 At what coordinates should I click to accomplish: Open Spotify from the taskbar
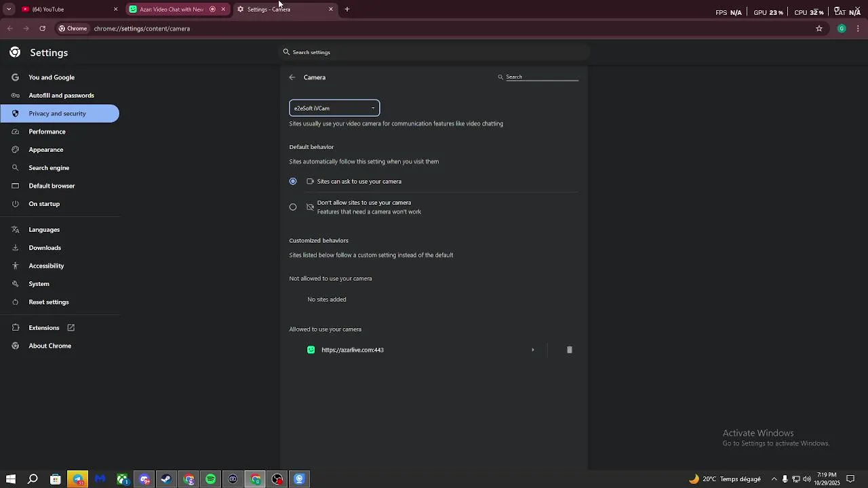click(x=211, y=479)
